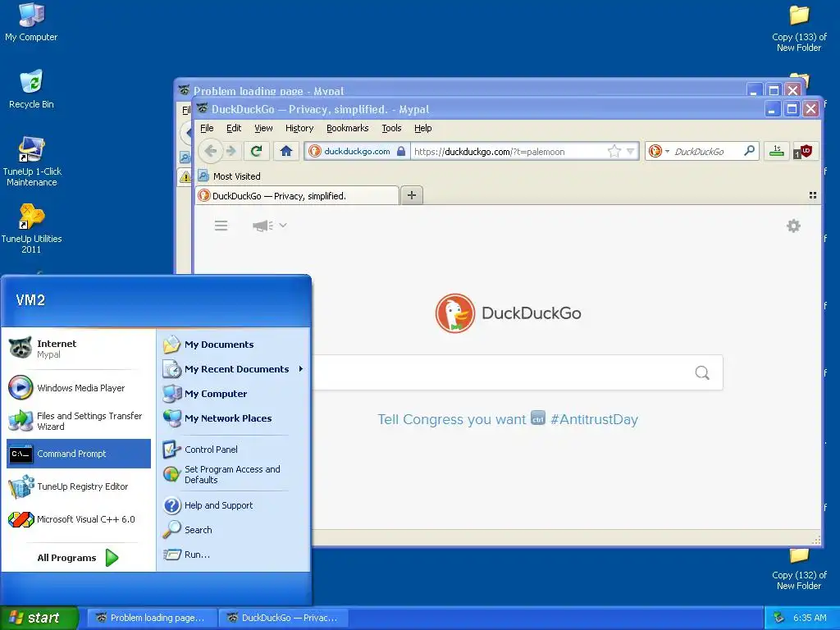840x630 pixels.
Task: Open the History menu
Action: point(299,128)
